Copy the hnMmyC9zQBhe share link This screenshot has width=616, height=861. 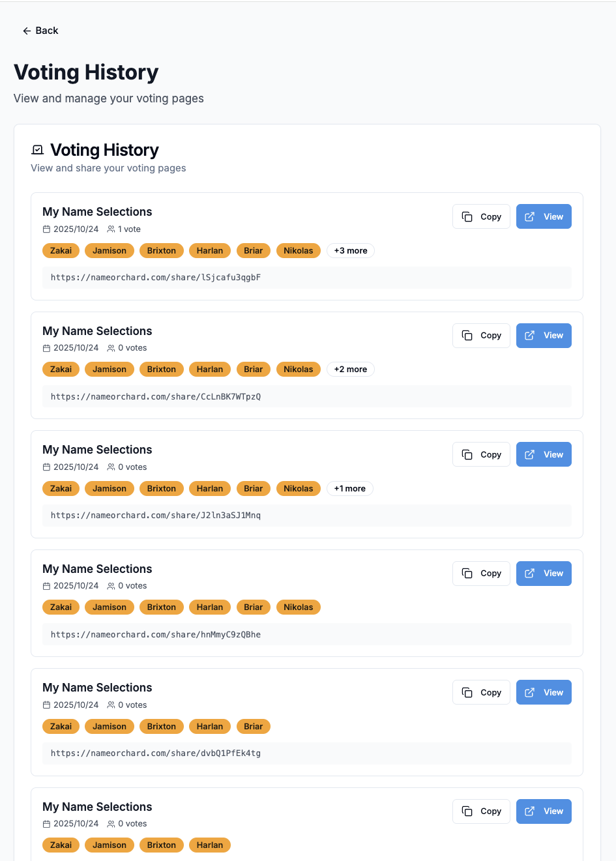coord(481,574)
